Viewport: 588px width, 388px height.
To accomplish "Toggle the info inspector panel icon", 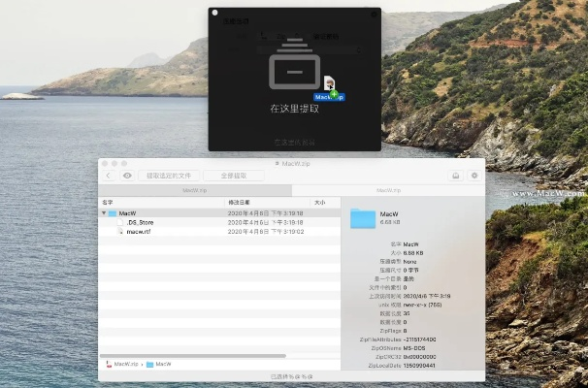I will tap(455, 176).
